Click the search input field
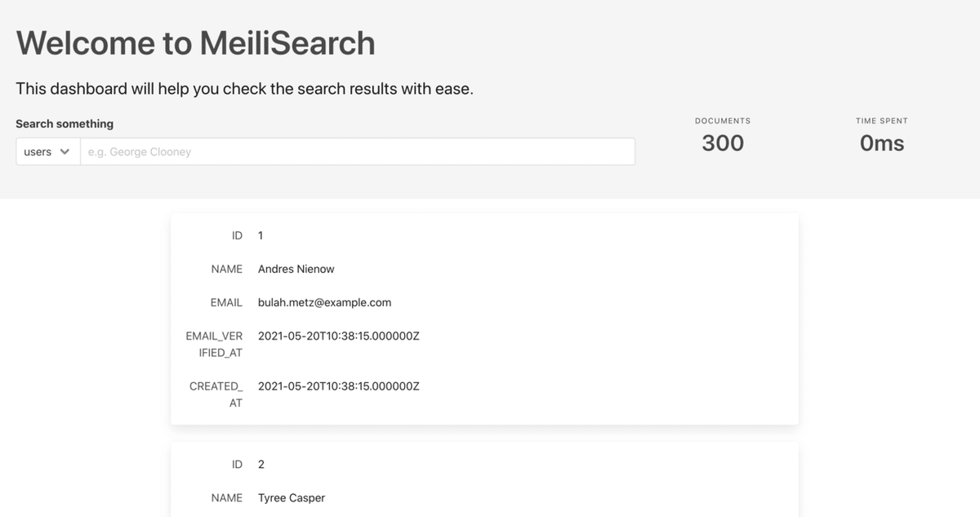The image size is (980, 517). tap(357, 152)
